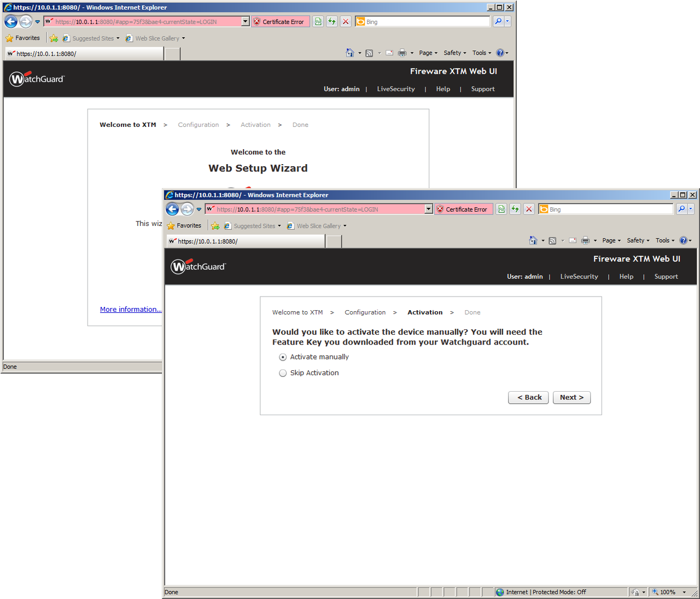Open the Tools menu in back window
This screenshot has height=599, width=700.
[x=482, y=53]
